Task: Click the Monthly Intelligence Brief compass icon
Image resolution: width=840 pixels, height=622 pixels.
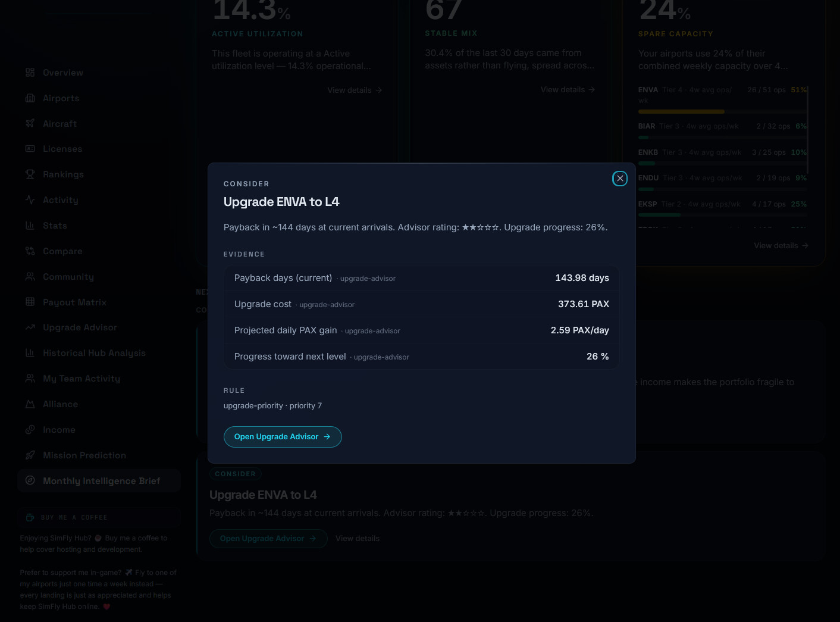Action: pos(30,481)
